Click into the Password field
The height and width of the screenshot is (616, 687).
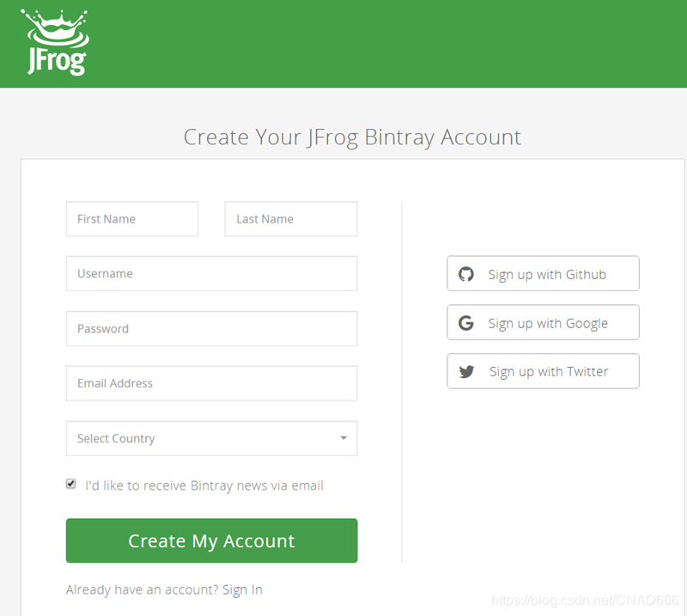coord(211,328)
